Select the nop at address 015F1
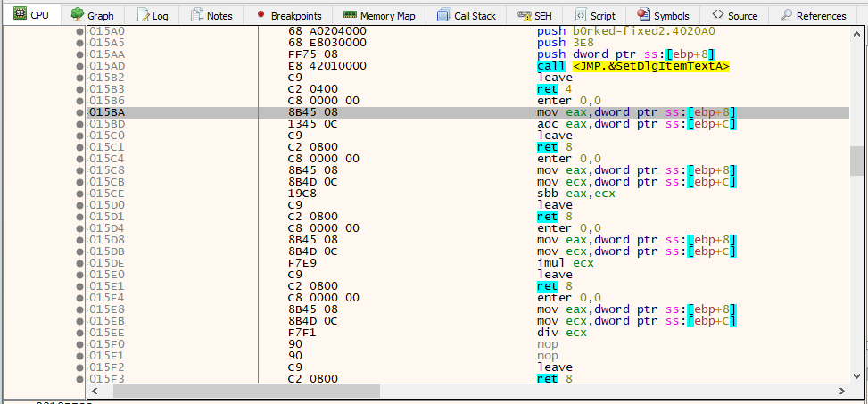The width and height of the screenshot is (868, 404). (548, 356)
